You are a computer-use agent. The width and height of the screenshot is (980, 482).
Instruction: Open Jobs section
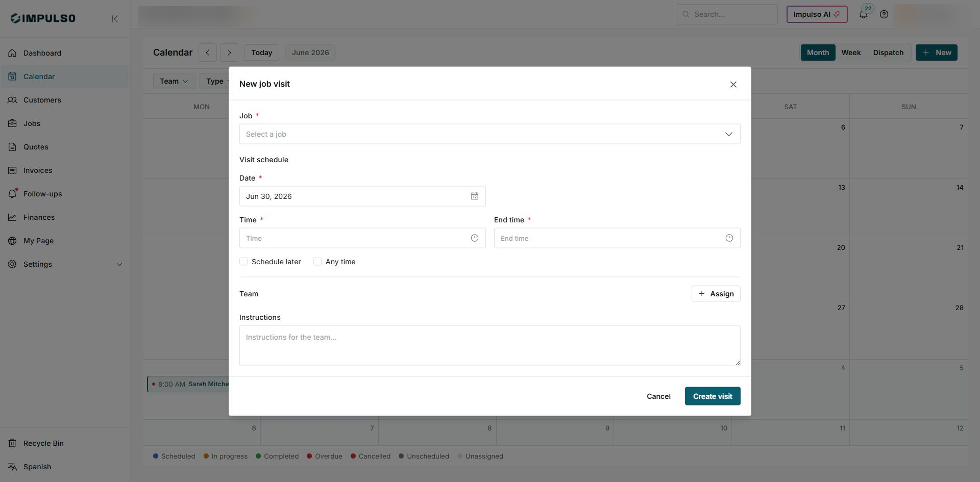click(65, 123)
